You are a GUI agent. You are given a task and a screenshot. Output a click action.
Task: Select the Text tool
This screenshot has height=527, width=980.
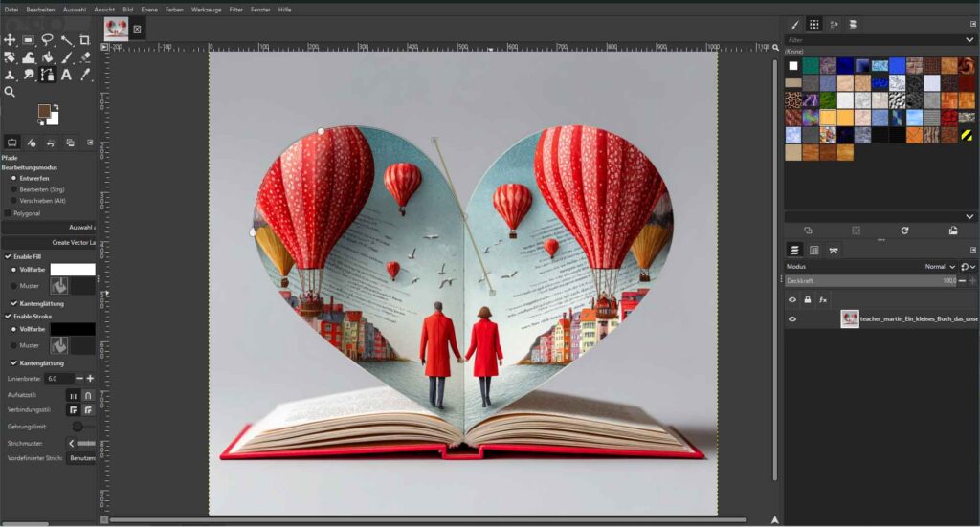[x=66, y=75]
